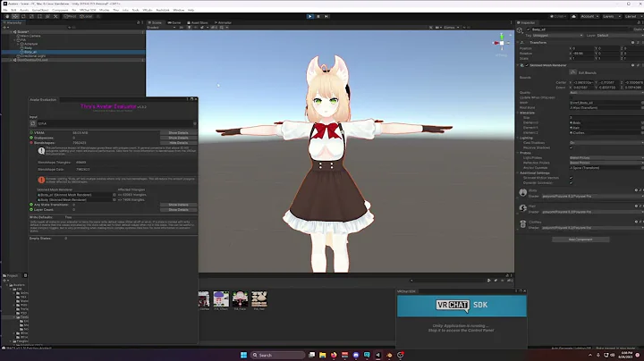644x361 pixels.
Task: Click the Edit Bounds button
Action: [x=573, y=72]
